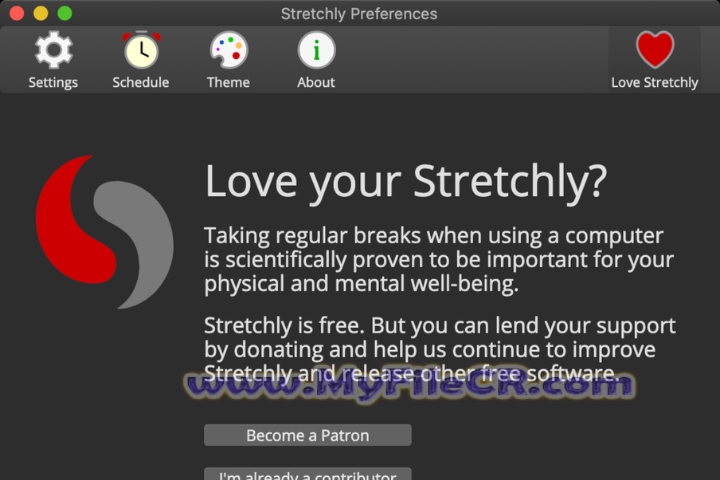Click the red and gray Stretchly logo

coord(105,232)
